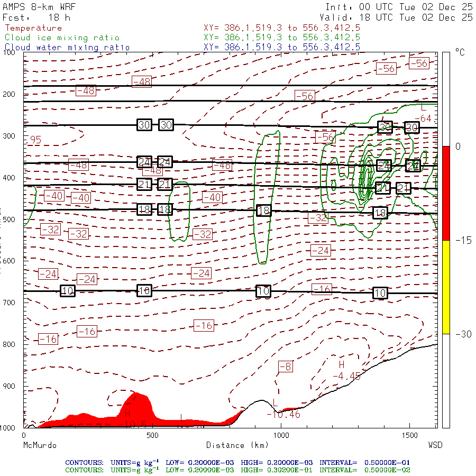Click the 'Valid: 18 UTC Tue 02 Dec 25' text

[396, 17]
